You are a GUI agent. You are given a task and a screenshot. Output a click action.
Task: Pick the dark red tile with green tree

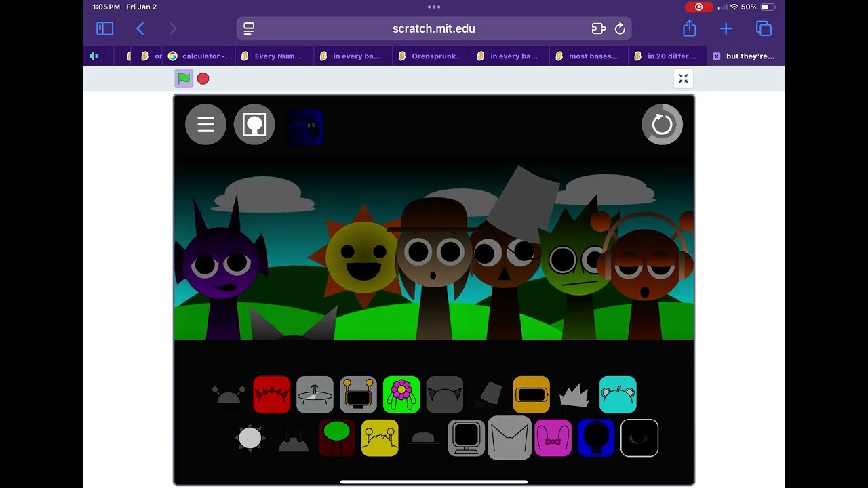336,438
